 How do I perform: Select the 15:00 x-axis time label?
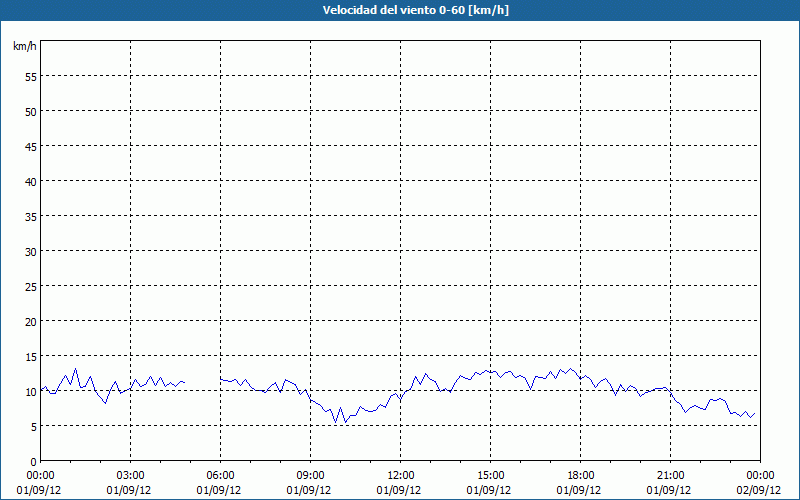pos(490,475)
